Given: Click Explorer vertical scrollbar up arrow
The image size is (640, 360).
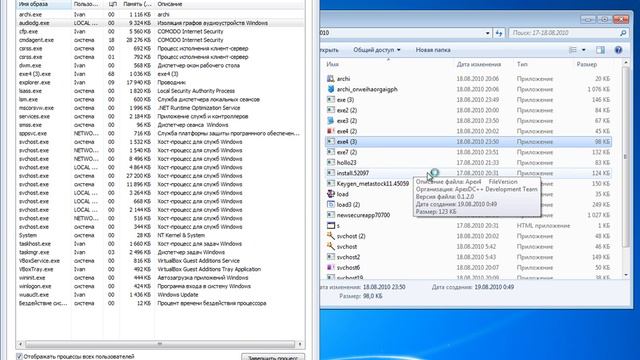Looking at the screenshot, I should (626, 63).
